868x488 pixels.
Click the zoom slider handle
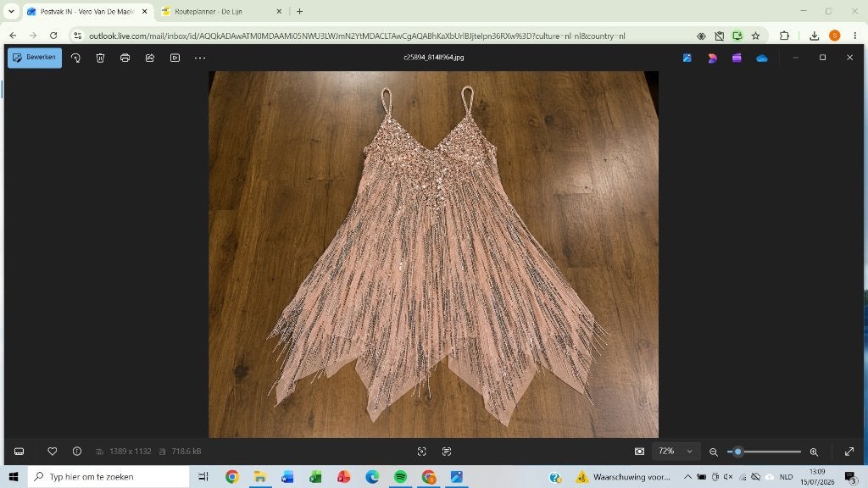738,452
